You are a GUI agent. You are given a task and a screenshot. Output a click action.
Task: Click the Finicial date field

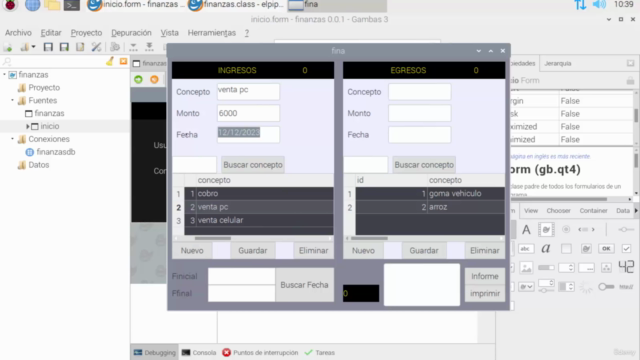[242, 276]
